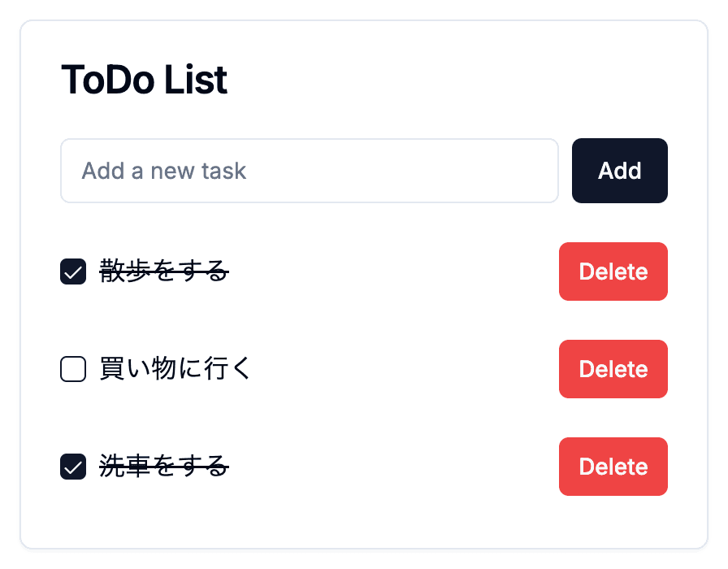Screen dimensions: 728x569
Task: Click the ToDo List heading
Action: point(144,80)
